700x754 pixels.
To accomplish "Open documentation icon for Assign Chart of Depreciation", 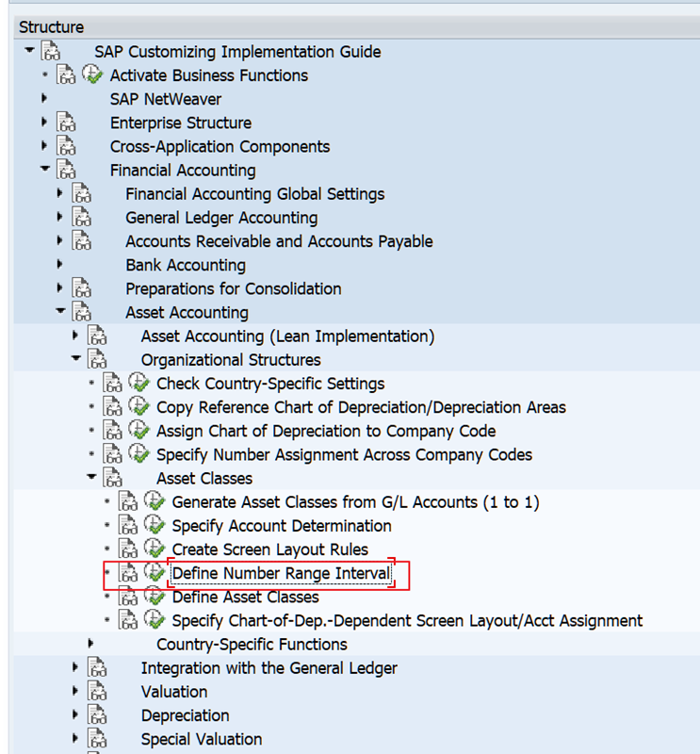I will coord(112,431).
